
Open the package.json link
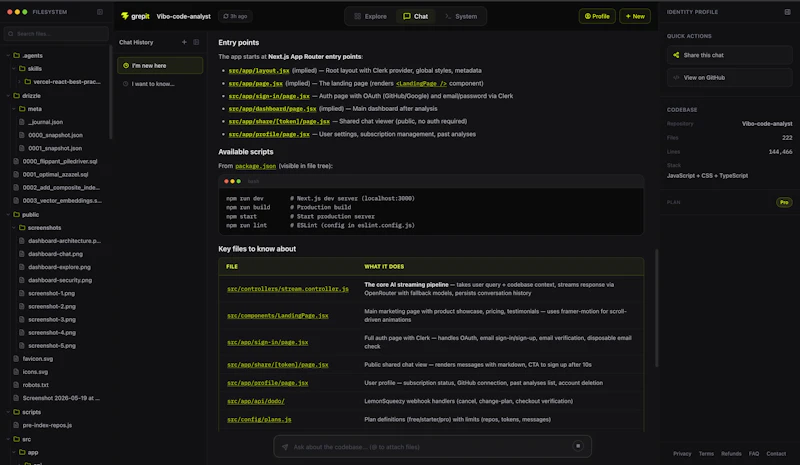point(256,166)
